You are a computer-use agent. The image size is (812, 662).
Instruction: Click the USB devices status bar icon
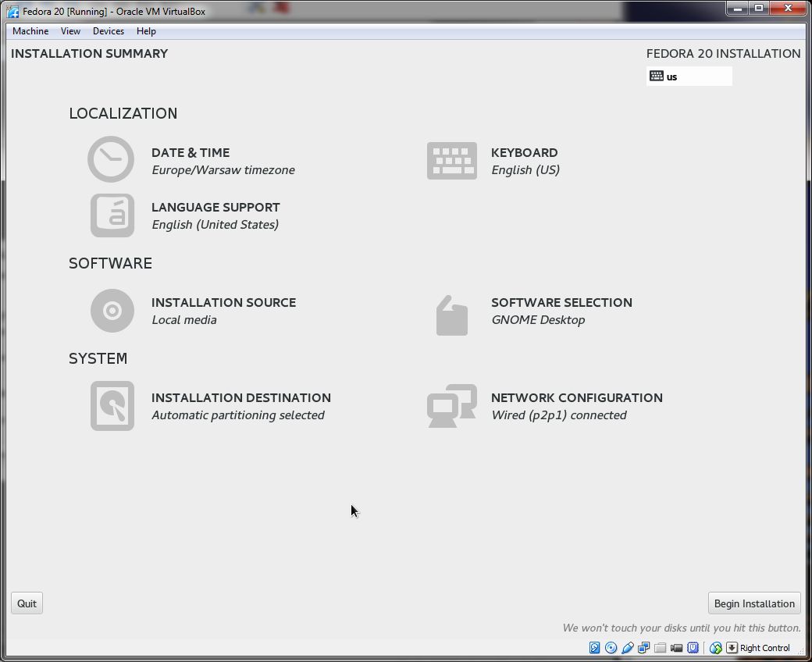pyautogui.click(x=628, y=647)
